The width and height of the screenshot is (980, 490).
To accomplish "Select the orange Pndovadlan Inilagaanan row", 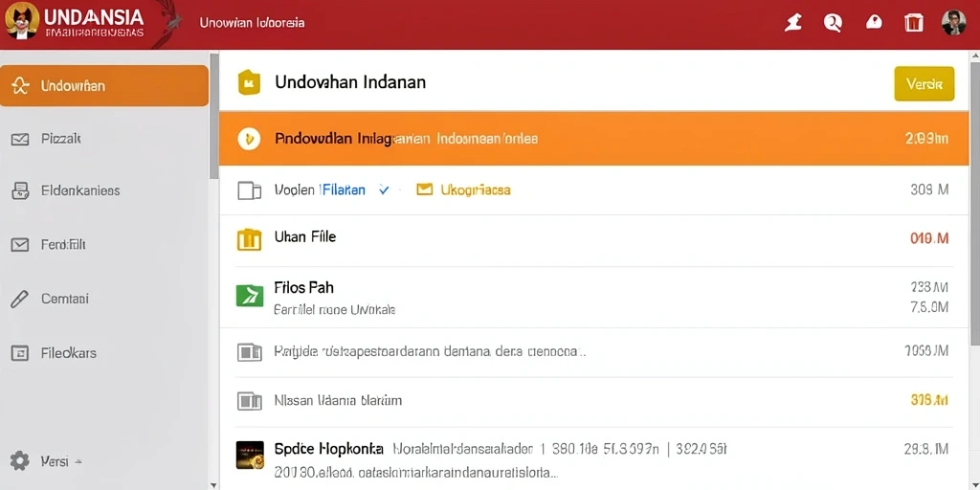I will pos(593,139).
